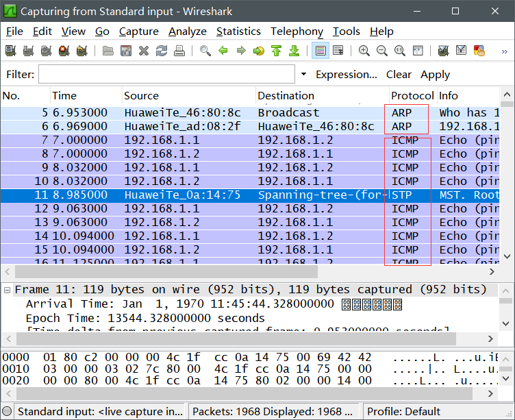Select packet 14 at time 10.094000
515x420 pixels.
click(250, 236)
